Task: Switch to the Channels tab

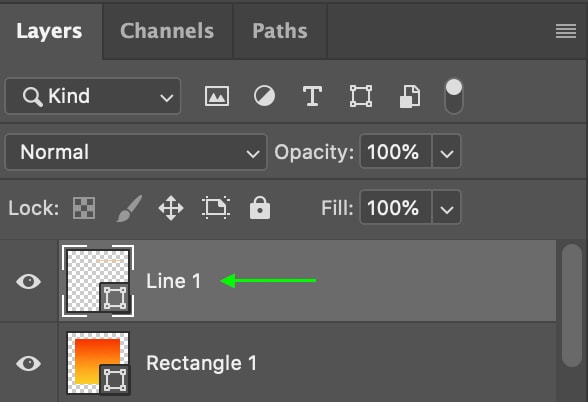Action: [x=167, y=31]
